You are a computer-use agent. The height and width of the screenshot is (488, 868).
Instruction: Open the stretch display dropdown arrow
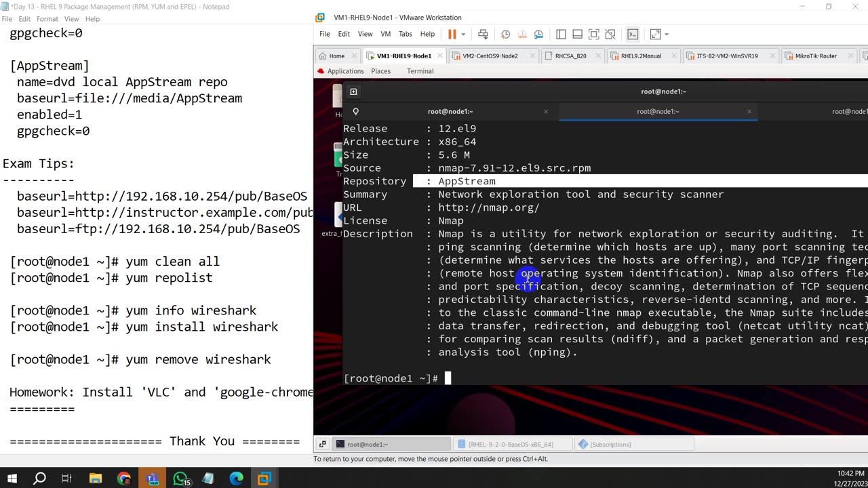pos(667,34)
